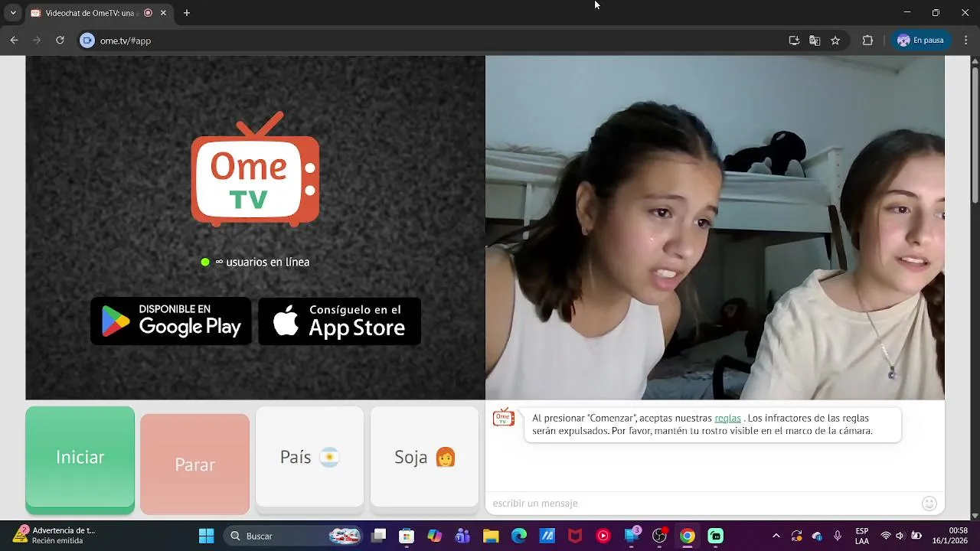Click the Parar button
This screenshot has height=551, width=980.
pos(194,465)
